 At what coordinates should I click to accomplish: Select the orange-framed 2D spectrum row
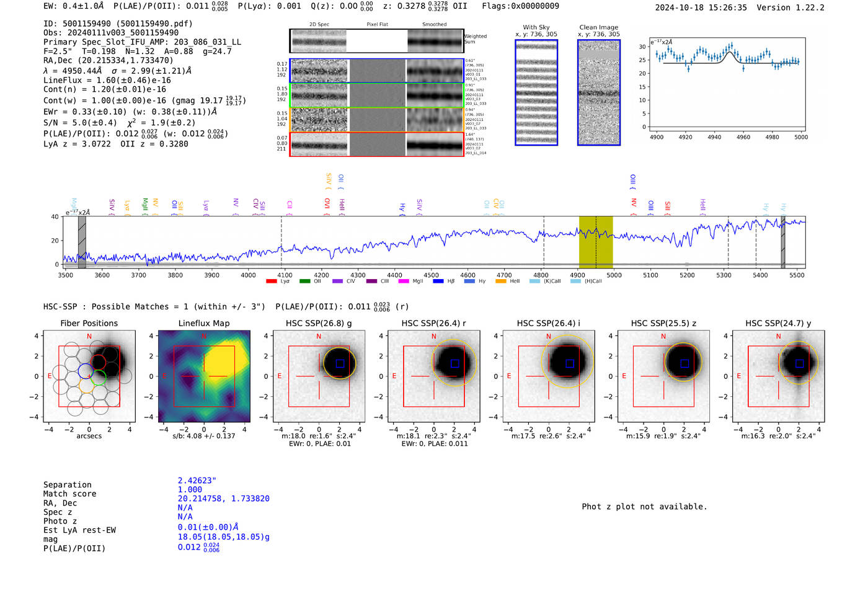click(x=377, y=120)
